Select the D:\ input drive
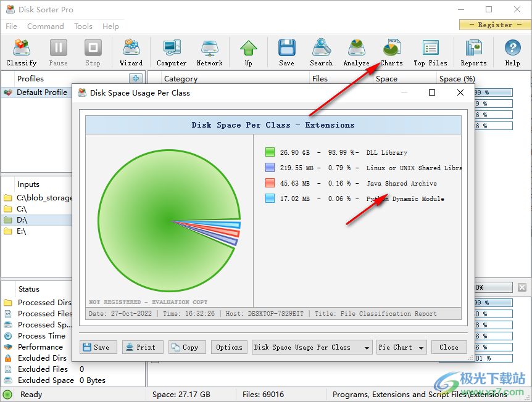 [37, 220]
